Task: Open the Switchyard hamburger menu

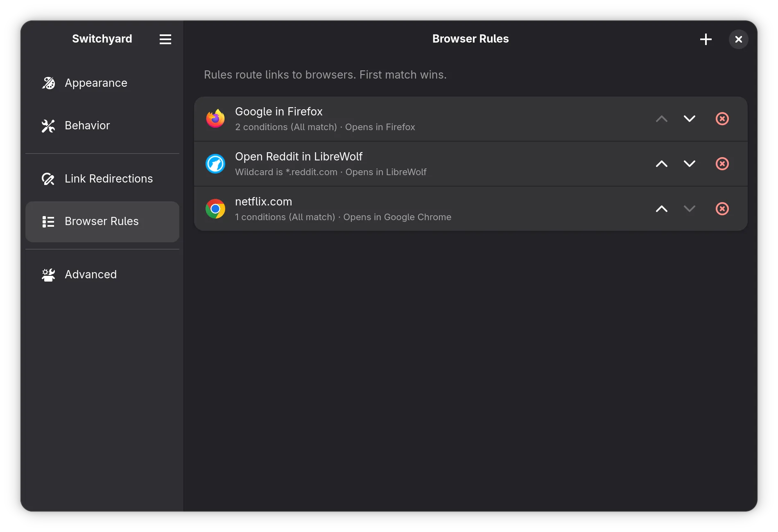Action: (165, 39)
